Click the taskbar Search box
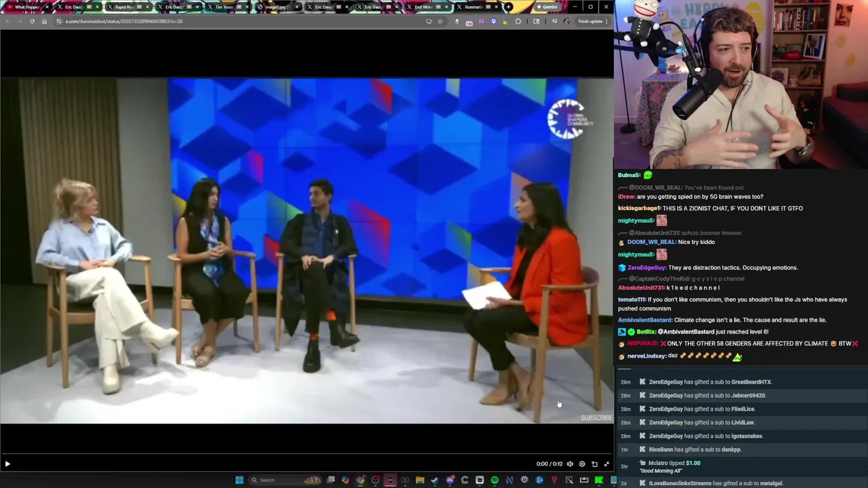 pyautogui.click(x=285, y=480)
